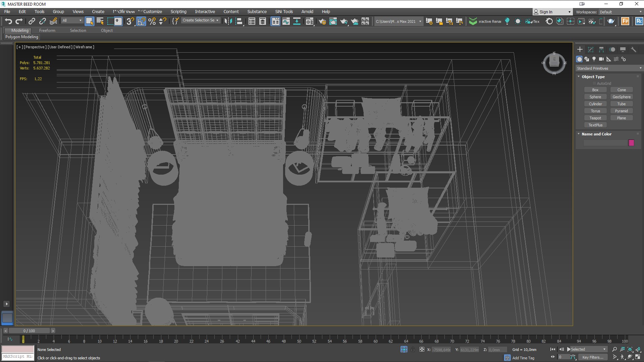Open the Curve Editor icon
Screen dimensions: 644x362
pyautogui.click(x=286, y=21)
